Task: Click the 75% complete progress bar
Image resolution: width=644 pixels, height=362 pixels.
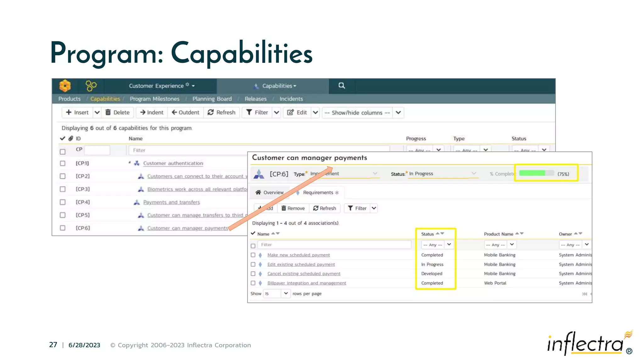Action: (x=536, y=173)
